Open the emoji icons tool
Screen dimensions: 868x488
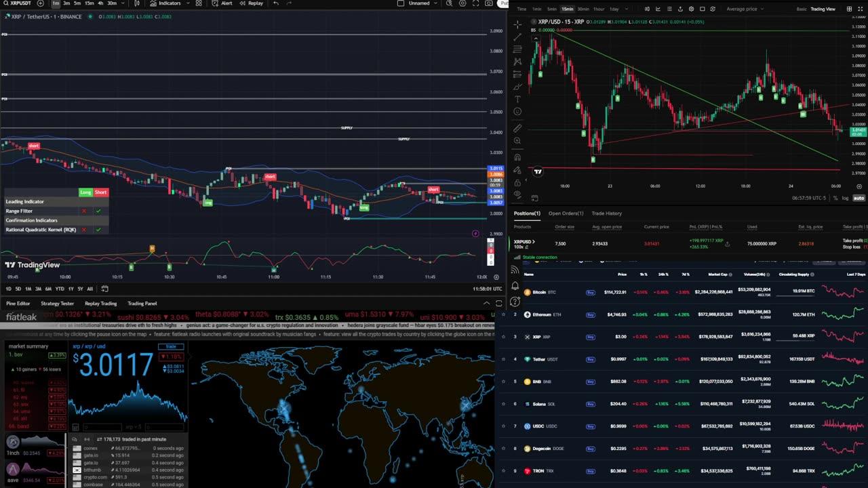(x=518, y=111)
